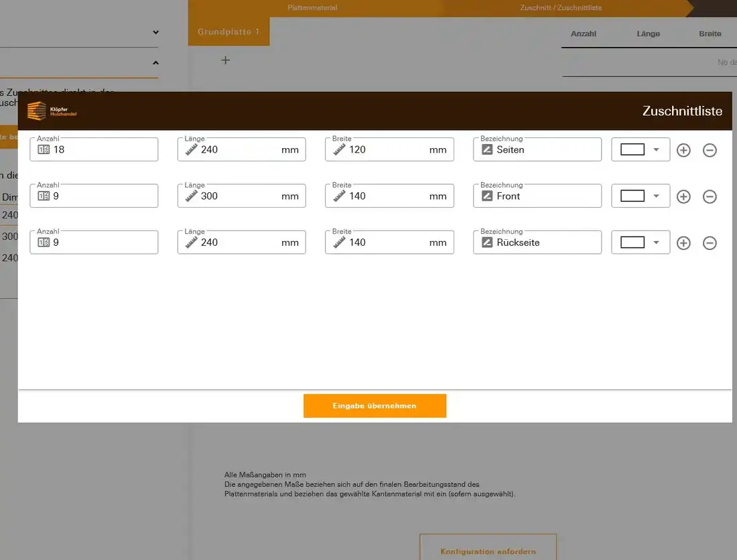
Task: Go to the Plattenmaterial step
Action: tap(312, 8)
